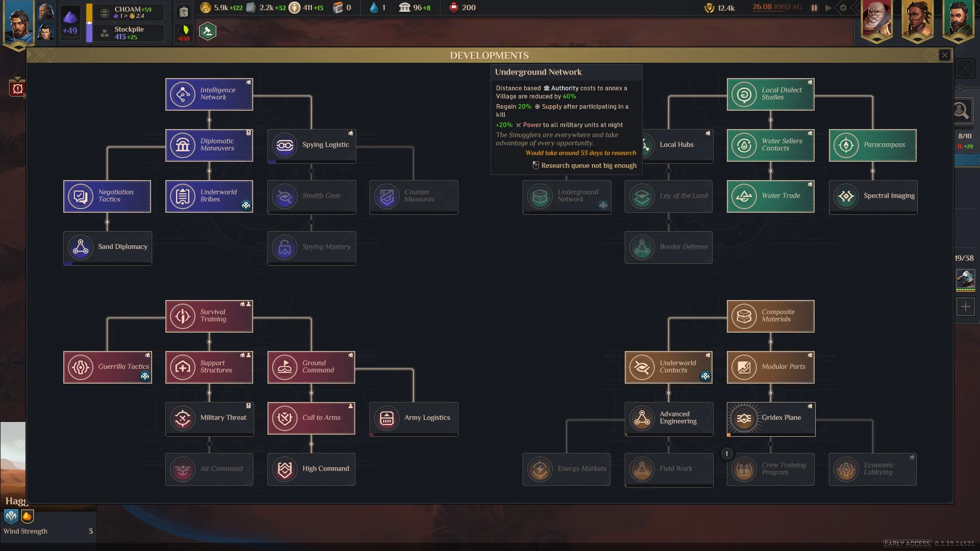Click the green gavel Landsraad icon
980x551 pixels.
tap(207, 32)
